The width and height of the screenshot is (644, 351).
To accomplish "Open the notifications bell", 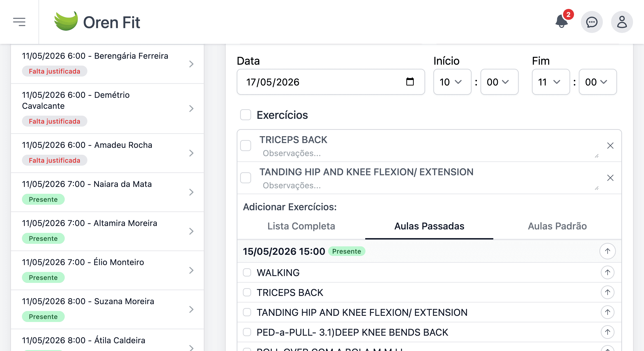I will (561, 22).
